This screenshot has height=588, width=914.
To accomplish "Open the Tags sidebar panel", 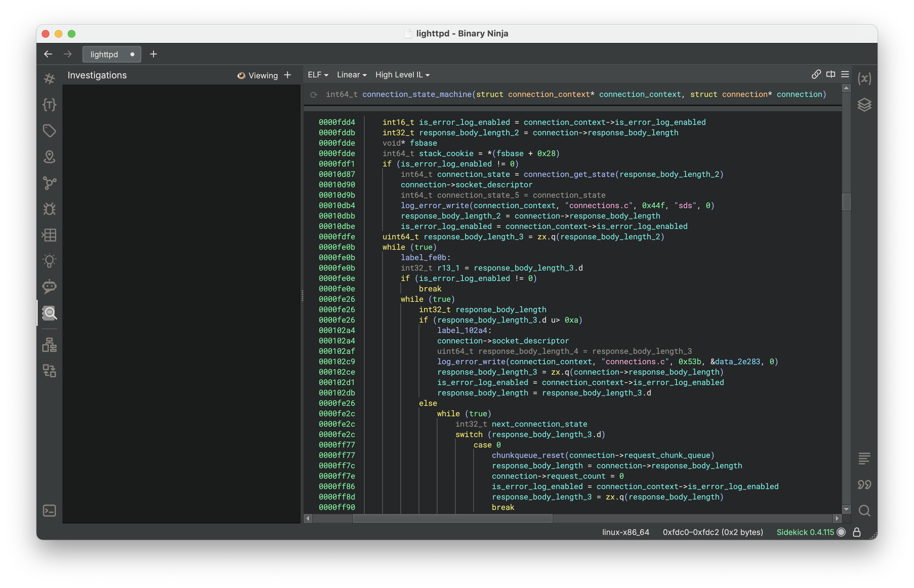I will pyautogui.click(x=49, y=131).
